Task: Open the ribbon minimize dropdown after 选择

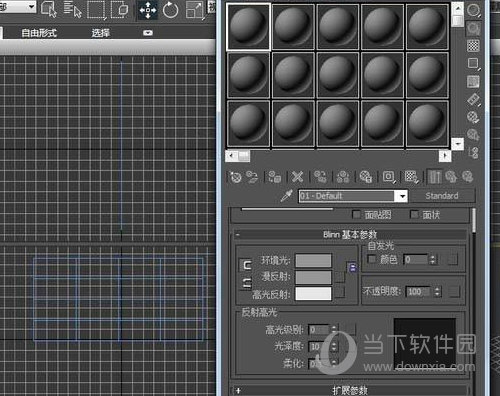Action: 148,33
